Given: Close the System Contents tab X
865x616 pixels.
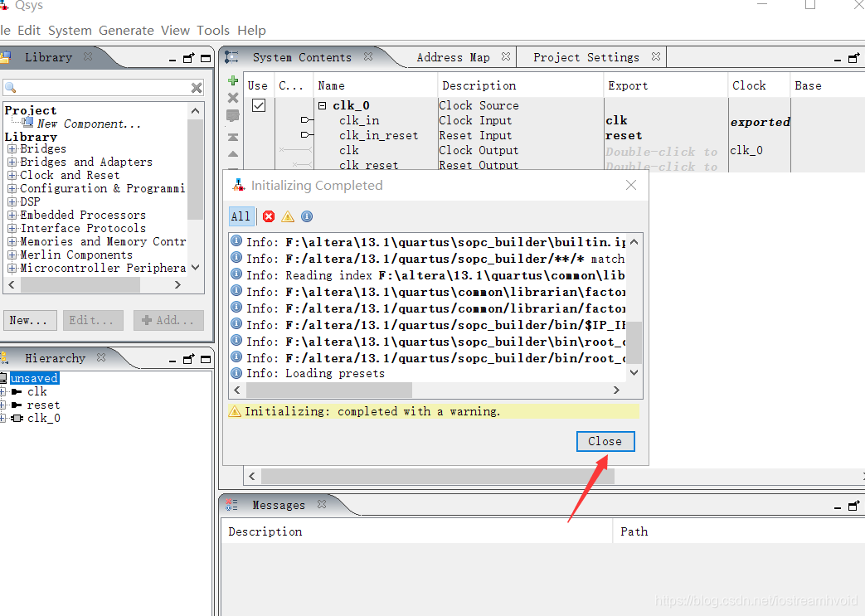Looking at the screenshot, I should (x=368, y=56).
